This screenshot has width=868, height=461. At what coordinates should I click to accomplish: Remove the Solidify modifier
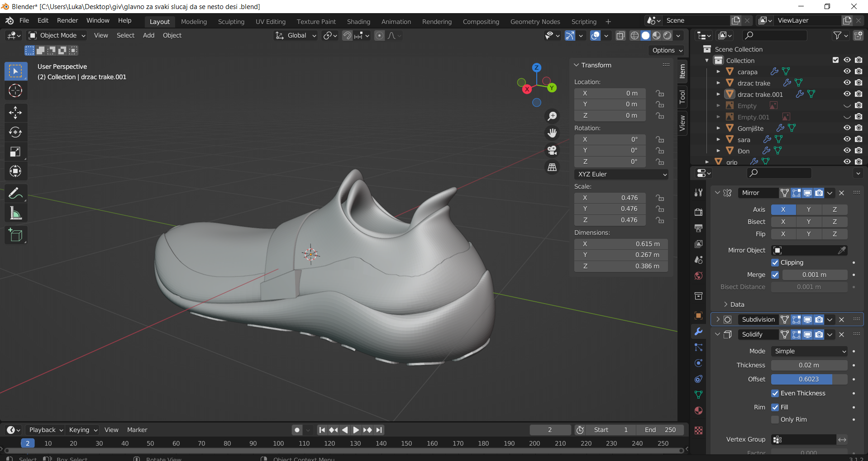click(x=842, y=334)
